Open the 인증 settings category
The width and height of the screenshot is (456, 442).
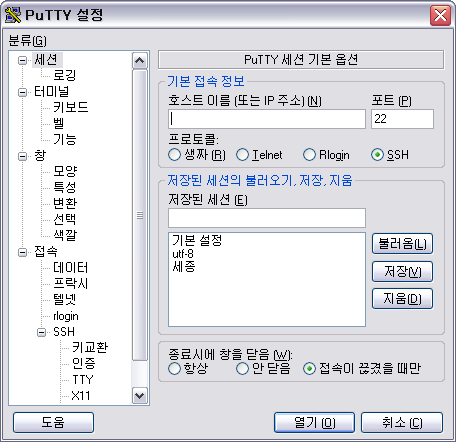(84, 363)
